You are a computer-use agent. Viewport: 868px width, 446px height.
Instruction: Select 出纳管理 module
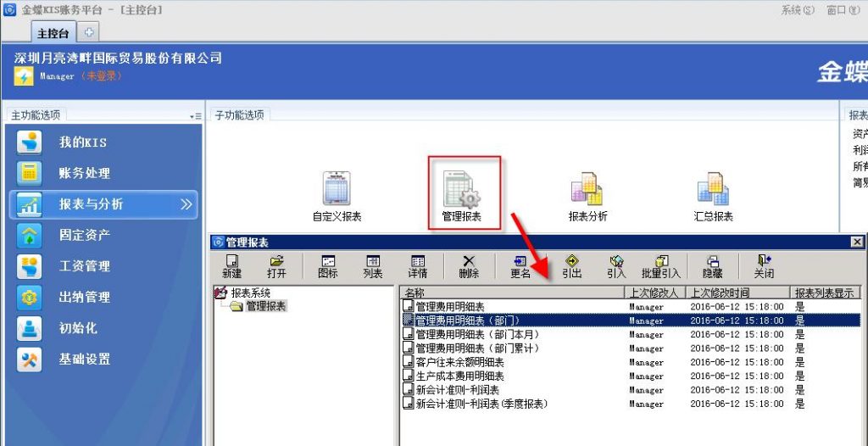click(103, 298)
